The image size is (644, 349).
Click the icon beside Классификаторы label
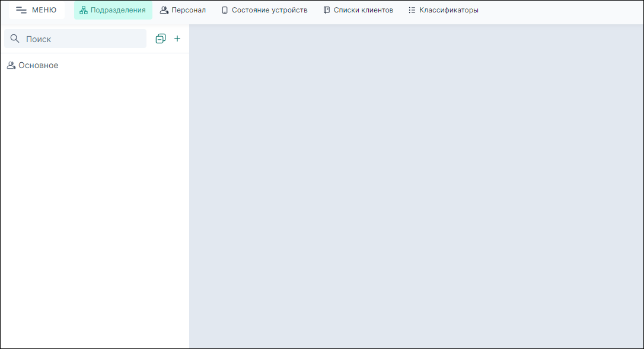click(x=412, y=10)
